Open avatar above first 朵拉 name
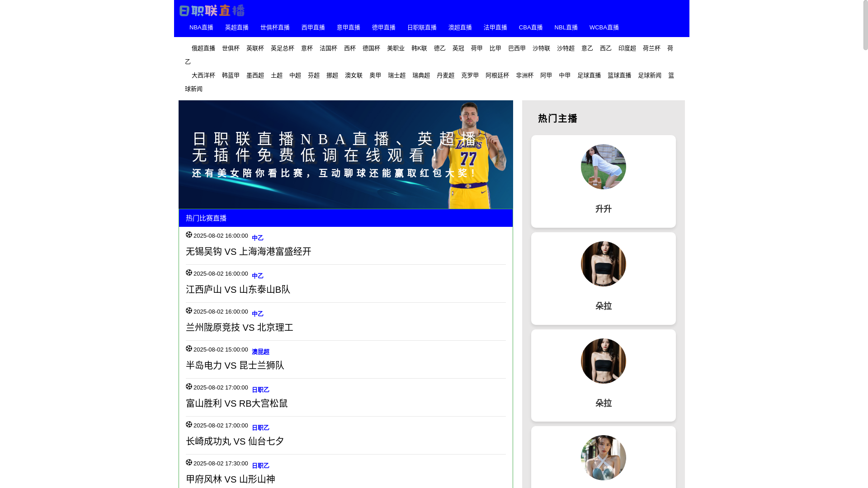The width and height of the screenshot is (868, 488). (x=604, y=264)
